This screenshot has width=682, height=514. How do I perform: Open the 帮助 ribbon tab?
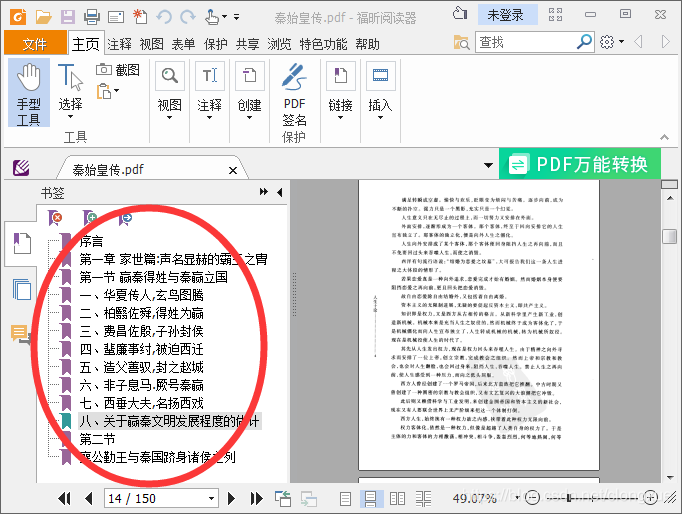point(368,44)
